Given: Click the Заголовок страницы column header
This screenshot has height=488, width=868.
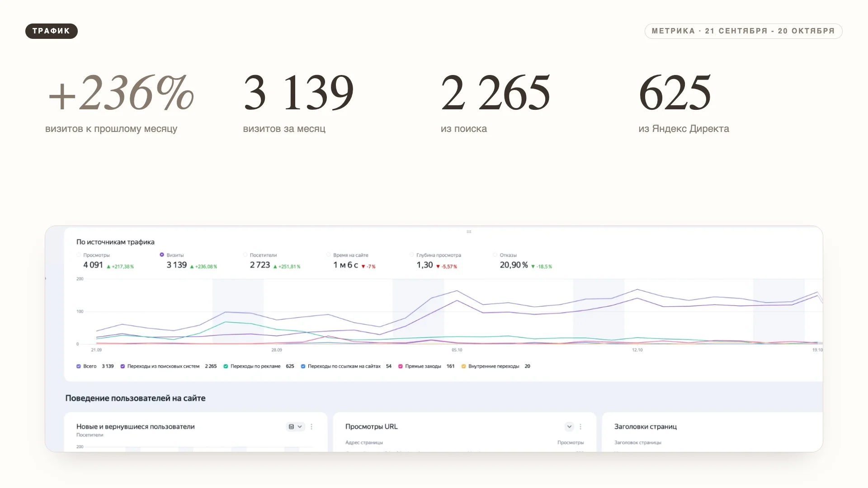Looking at the screenshot, I should [x=637, y=443].
